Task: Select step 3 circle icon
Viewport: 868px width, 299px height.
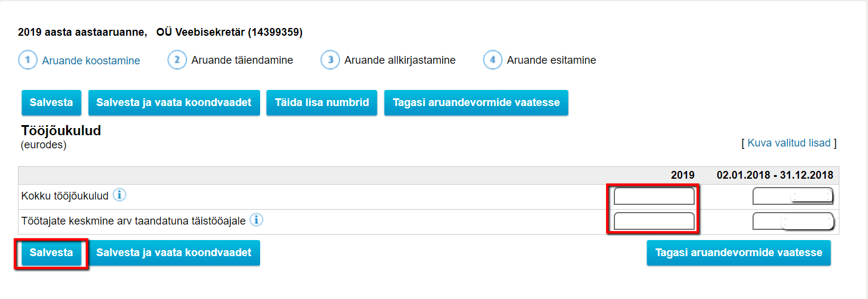Action: click(330, 60)
